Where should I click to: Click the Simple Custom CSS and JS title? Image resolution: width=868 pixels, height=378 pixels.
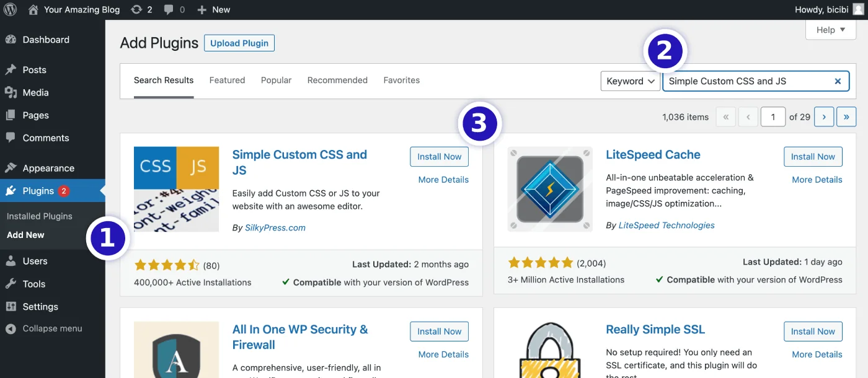coord(299,162)
